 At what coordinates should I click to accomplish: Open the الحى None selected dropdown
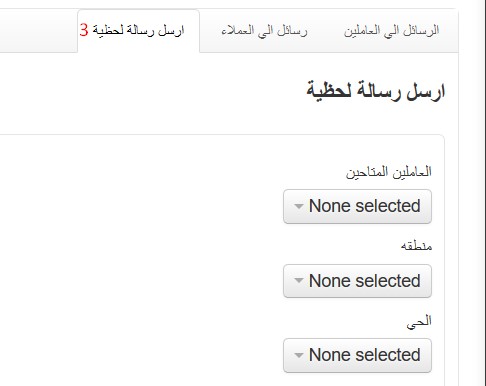pyautogui.click(x=357, y=355)
